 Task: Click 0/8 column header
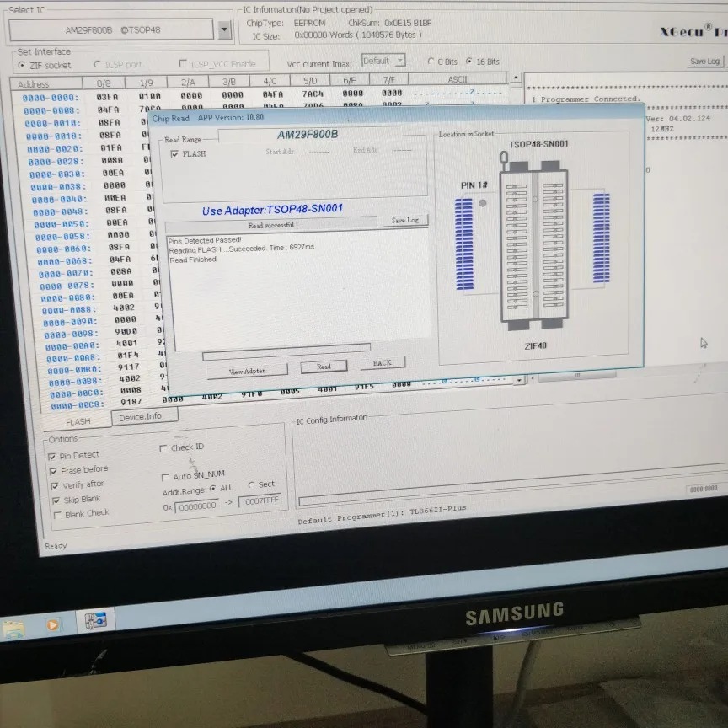click(x=104, y=83)
